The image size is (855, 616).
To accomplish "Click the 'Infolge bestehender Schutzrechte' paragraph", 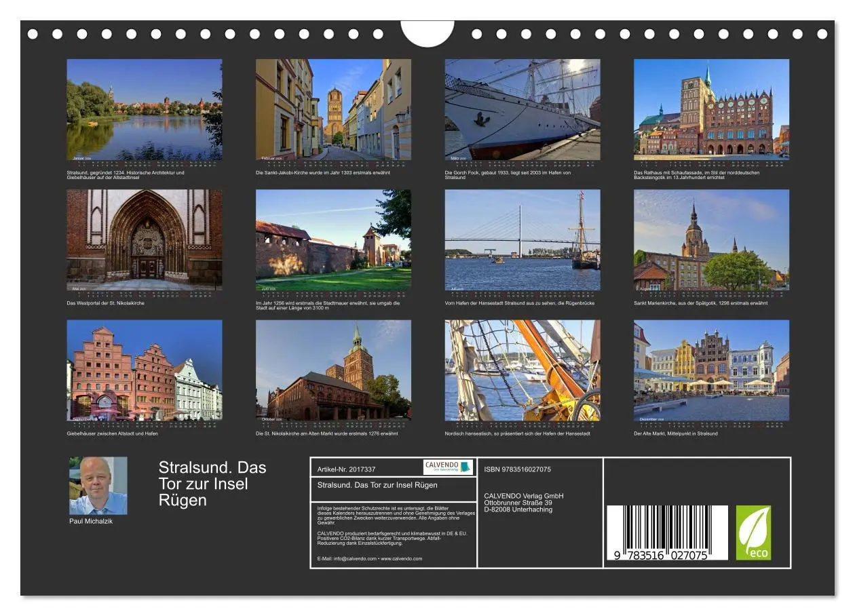I will (396, 515).
